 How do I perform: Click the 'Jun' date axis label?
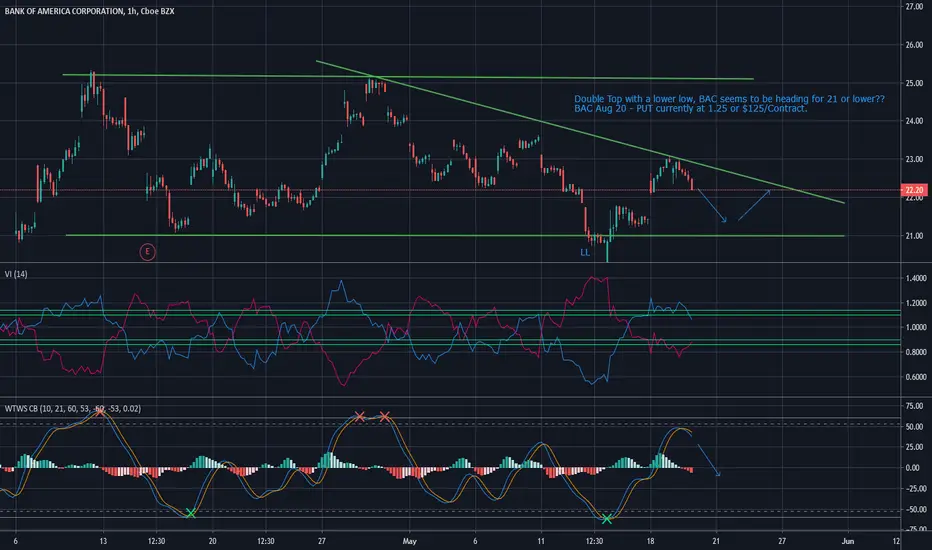tap(848, 541)
